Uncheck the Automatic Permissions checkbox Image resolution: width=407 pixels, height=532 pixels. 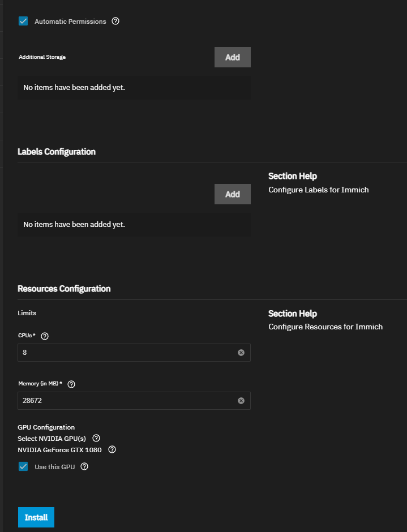pyautogui.click(x=23, y=21)
